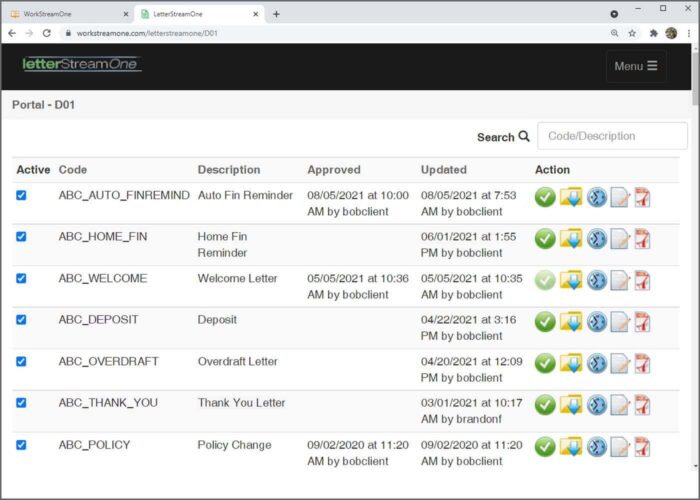Close the WorkStreamOne tab
700x500 pixels.
(125, 14)
